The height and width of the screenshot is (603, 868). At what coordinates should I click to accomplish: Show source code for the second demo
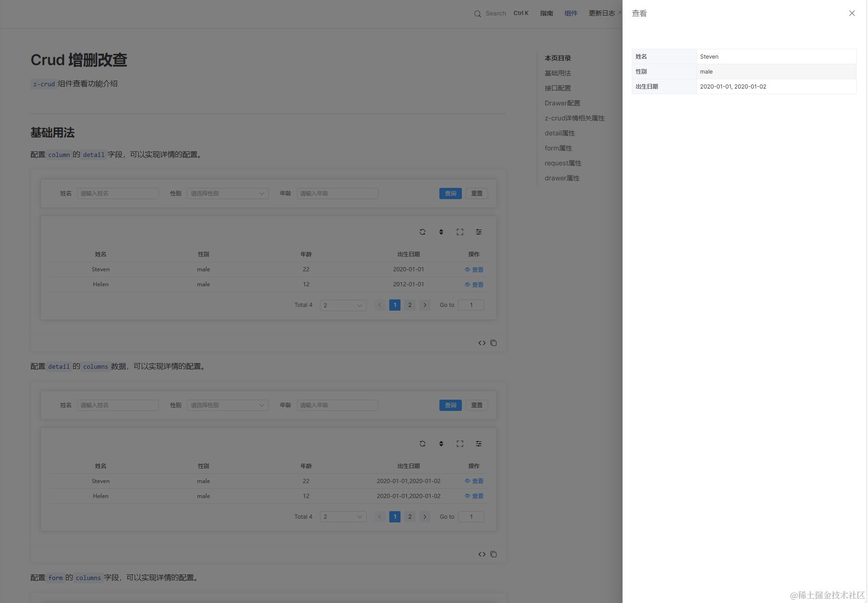(x=482, y=554)
